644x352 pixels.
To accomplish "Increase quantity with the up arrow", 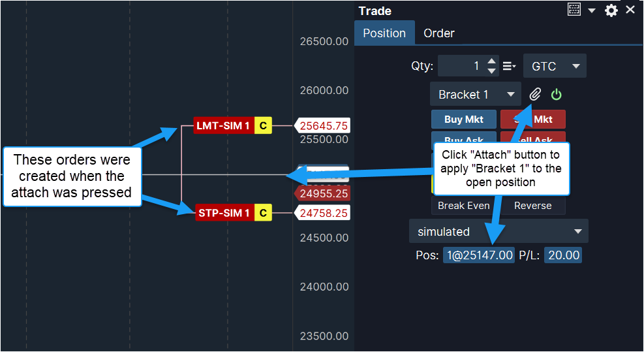I will click(492, 61).
